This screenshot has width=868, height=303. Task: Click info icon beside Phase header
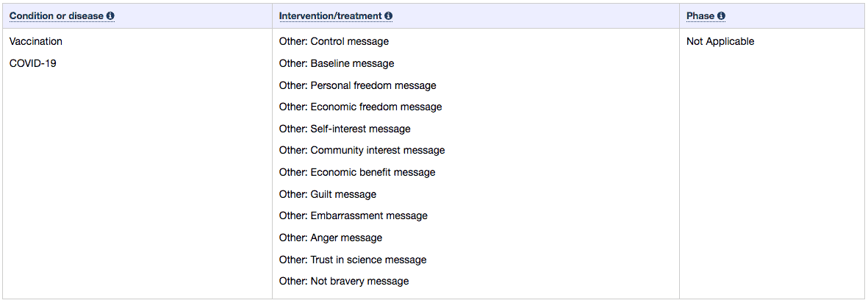point(721,16)
